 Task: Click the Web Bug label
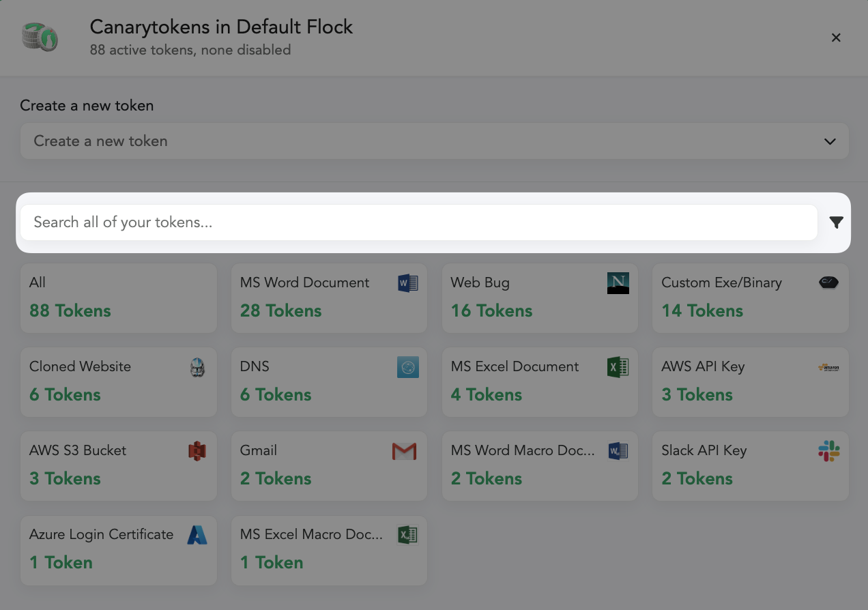click(x=480, y=282)
